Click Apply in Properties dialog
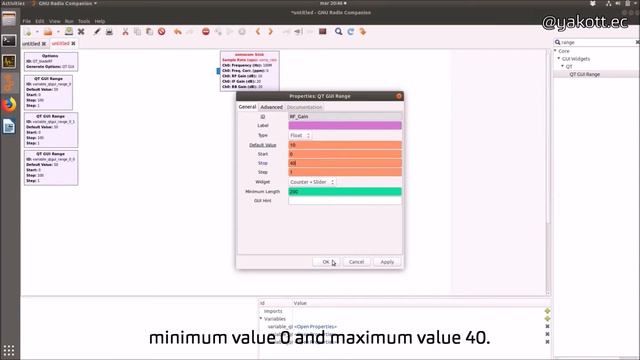This screenshot has width=640, height=360. (x=387, y=262)
